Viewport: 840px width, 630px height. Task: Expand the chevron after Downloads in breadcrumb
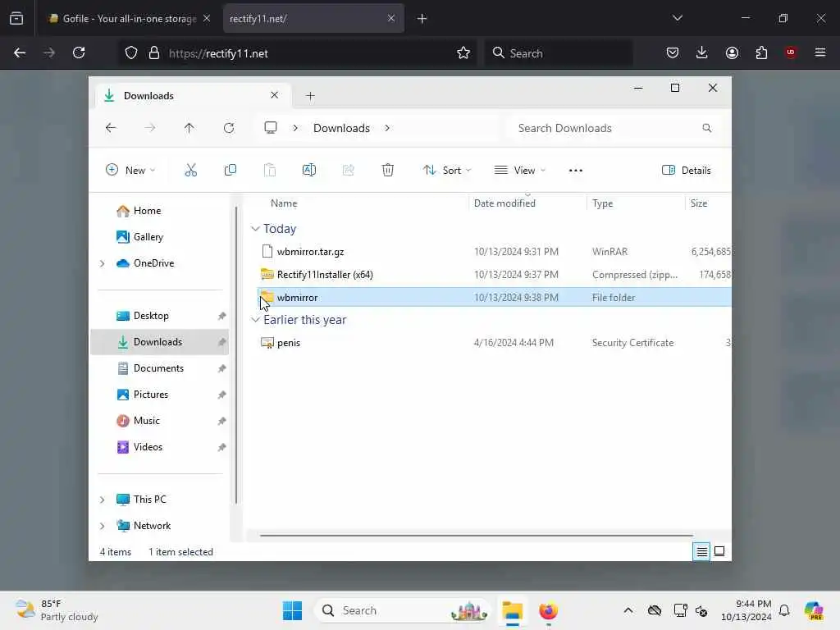click(387, 128)
